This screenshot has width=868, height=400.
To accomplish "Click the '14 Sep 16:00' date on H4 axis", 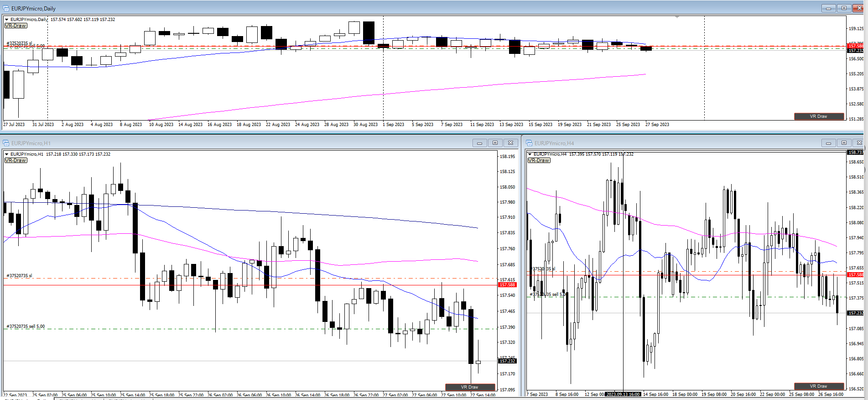I will [655, 394].
